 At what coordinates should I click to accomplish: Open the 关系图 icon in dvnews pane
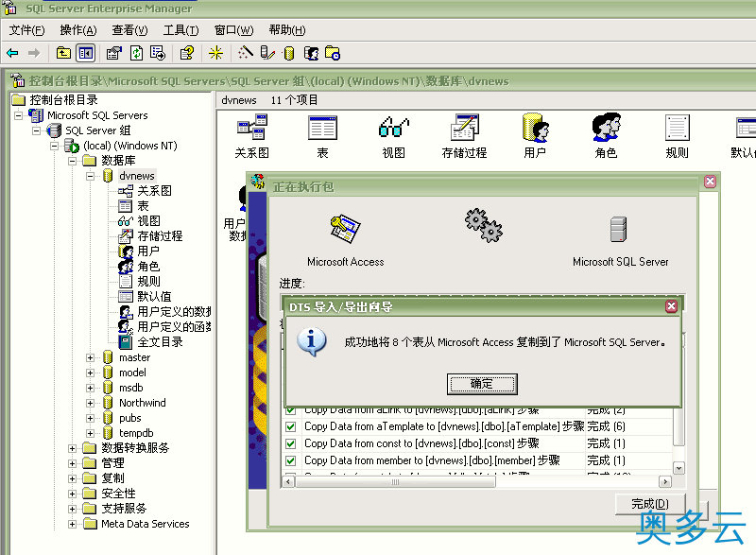pyautogui.click(x=252, y=128)
